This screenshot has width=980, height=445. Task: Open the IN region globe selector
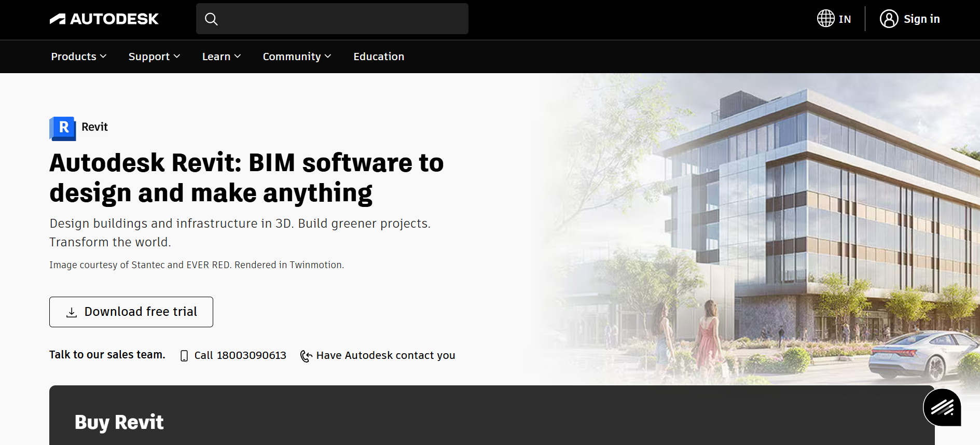834,19
